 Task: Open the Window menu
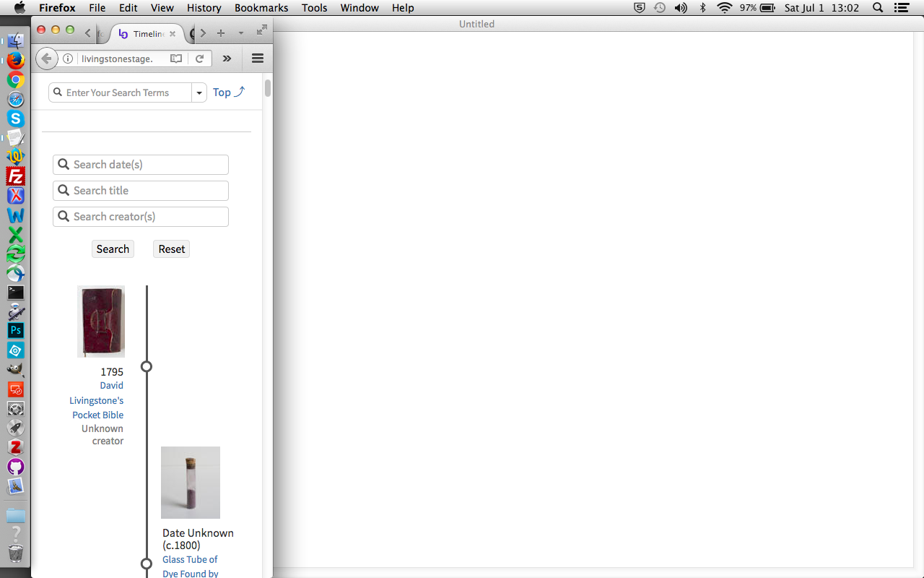[359, 8]
